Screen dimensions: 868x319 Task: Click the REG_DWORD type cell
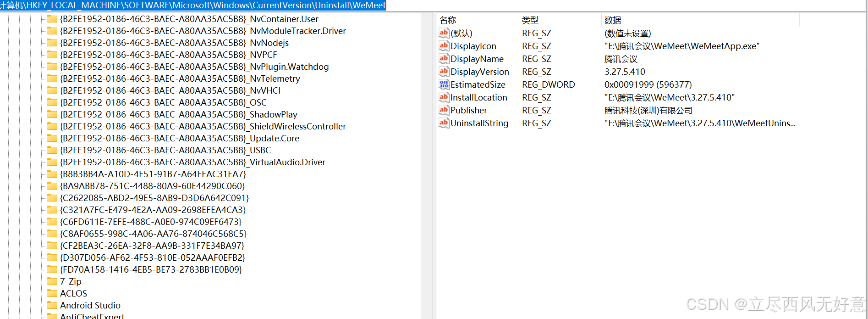click(x=549, y=84)
